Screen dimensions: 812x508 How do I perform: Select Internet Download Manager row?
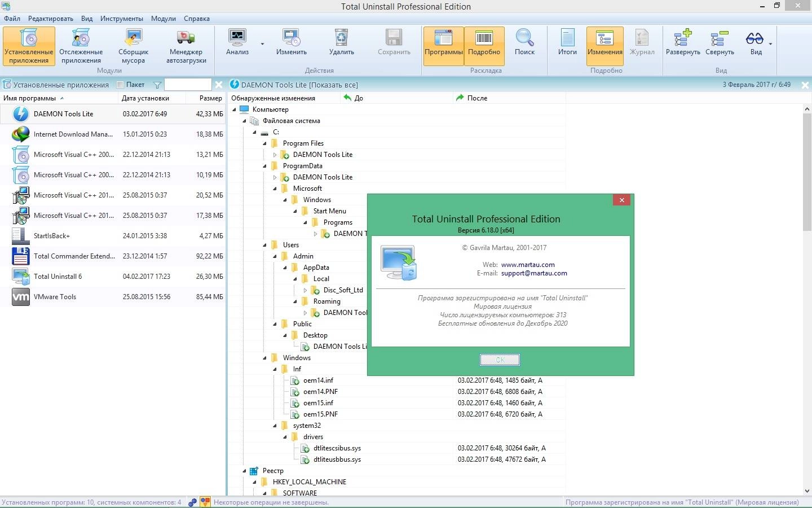[113, 134]
